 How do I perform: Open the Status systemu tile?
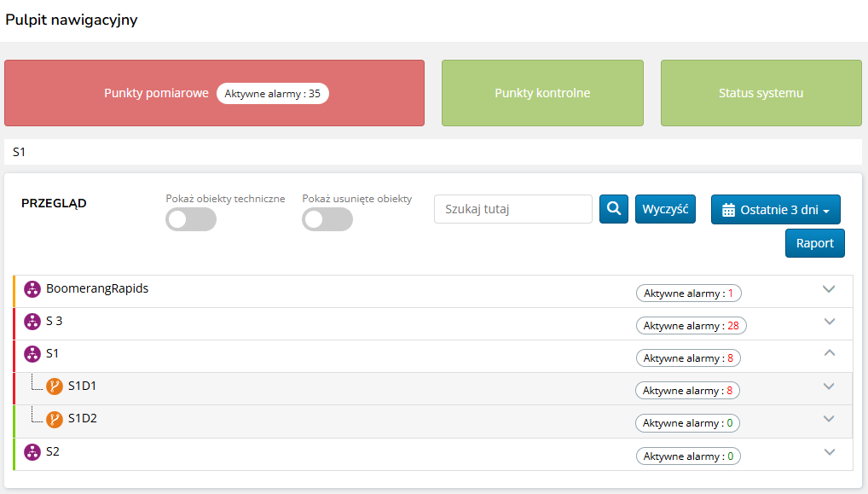761,93
